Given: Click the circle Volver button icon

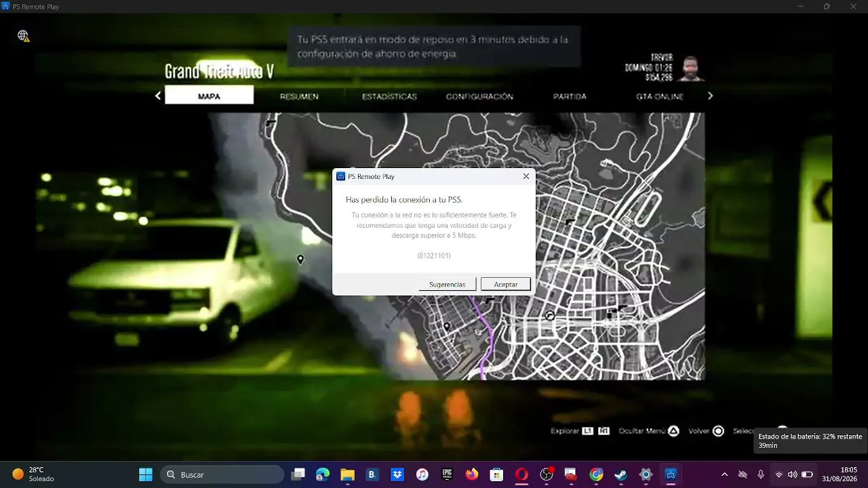Looking at the screenshot, I should 718,431.
